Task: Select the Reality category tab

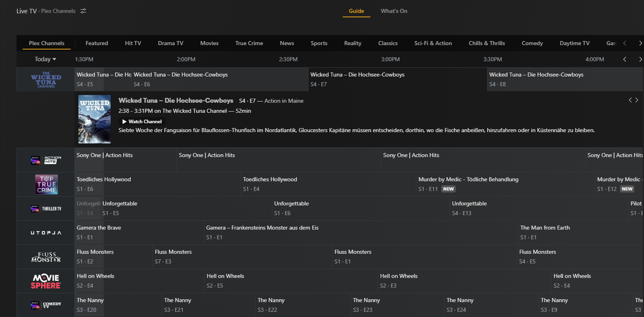Action: 353,43
